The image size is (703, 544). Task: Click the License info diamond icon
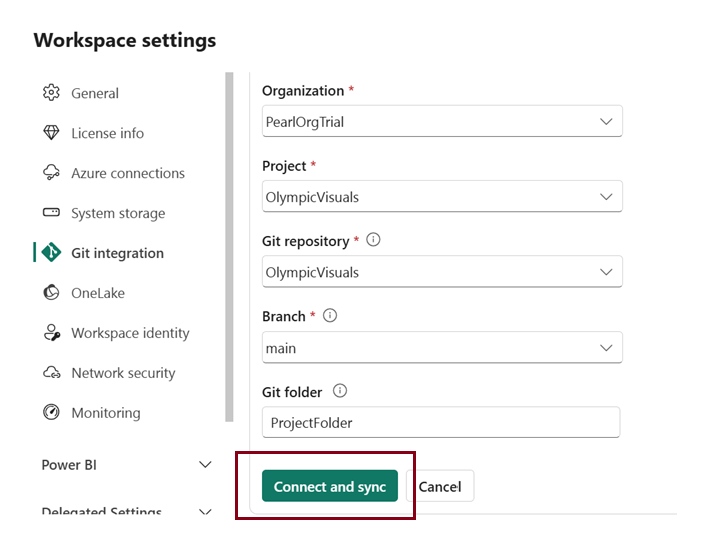coord(51,133)
